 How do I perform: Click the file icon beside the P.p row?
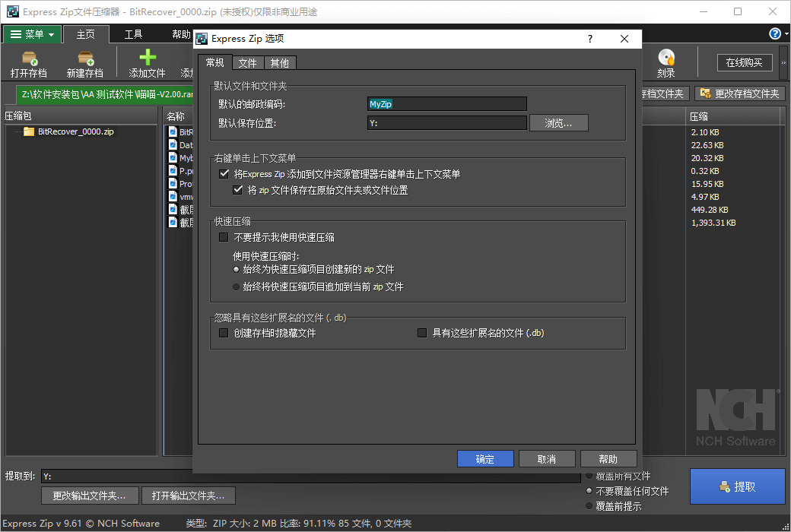(173, 170)
